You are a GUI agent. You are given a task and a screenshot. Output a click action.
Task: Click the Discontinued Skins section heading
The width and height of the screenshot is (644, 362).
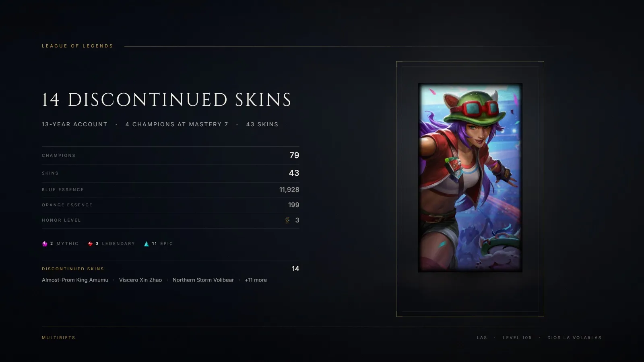click(x=73, y=269)
